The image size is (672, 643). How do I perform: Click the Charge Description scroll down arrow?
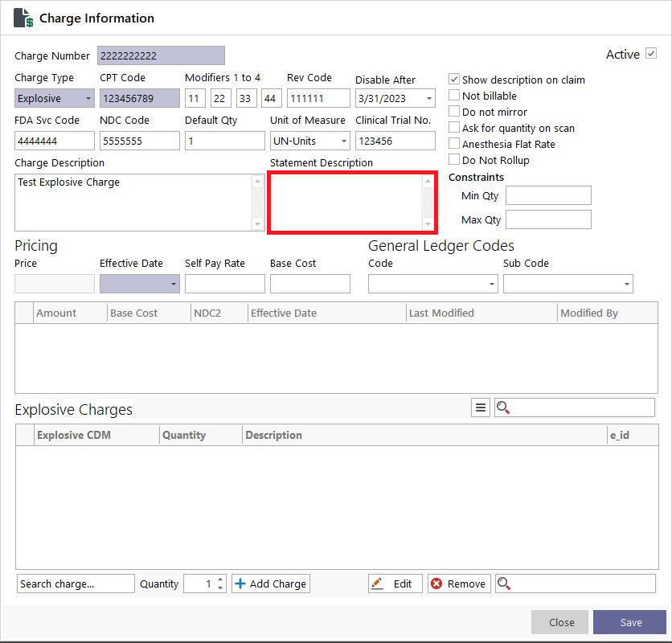[x=257, y=223]
